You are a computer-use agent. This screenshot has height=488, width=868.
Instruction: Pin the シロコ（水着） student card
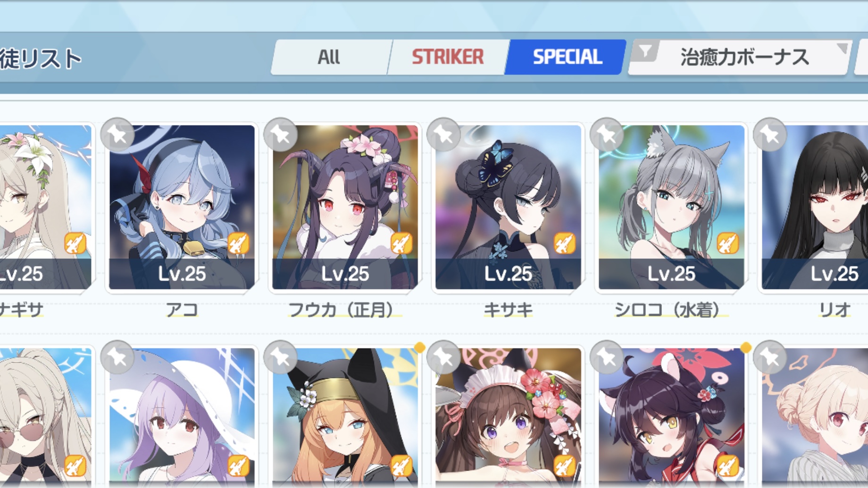[607, 135]
